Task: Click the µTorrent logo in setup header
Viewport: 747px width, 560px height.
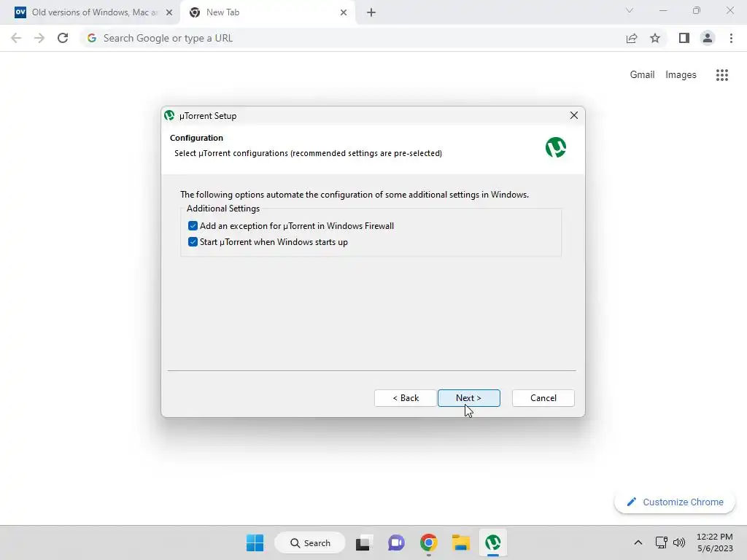Action: point(555,147)
